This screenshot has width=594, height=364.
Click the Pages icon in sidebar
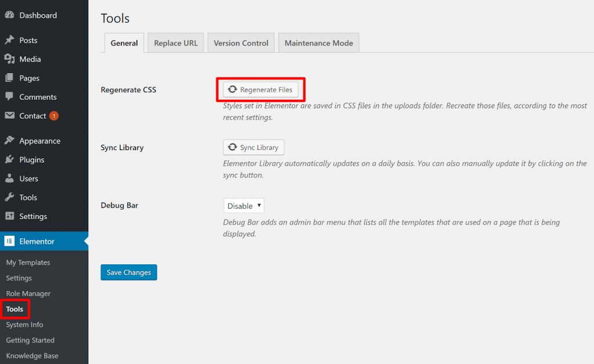(x=9, y=78)
